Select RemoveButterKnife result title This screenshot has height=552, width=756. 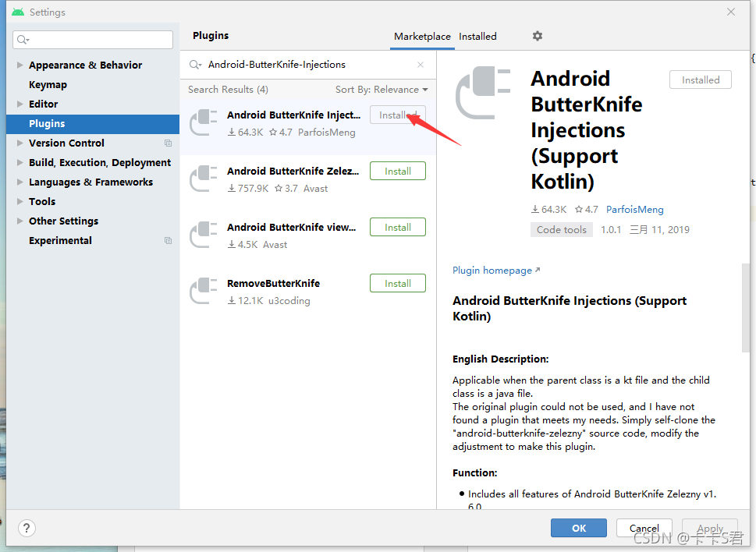pos(273,283)
